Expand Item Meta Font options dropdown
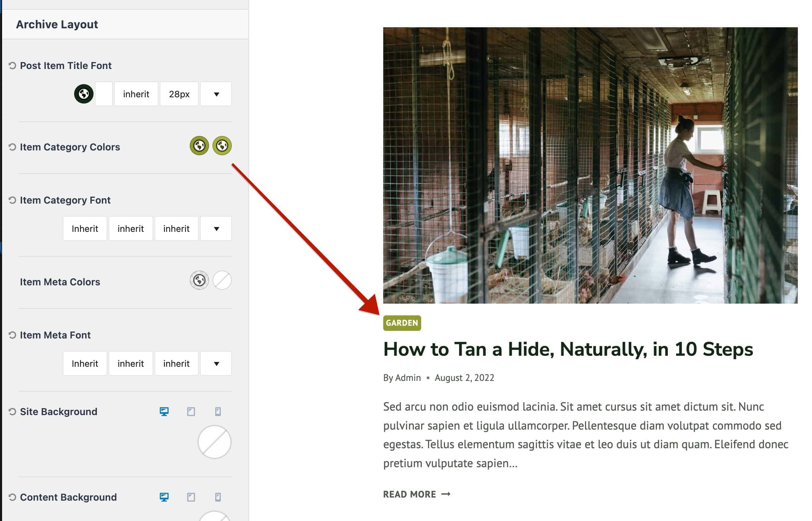 point(216,363)
